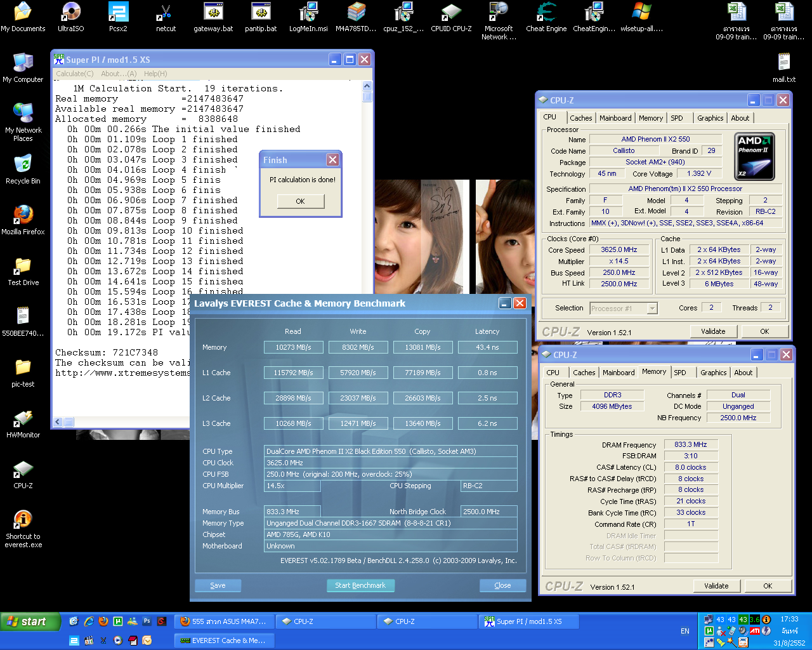
Task: Click OK in the lower CPU-Z window
Action: 768,586
